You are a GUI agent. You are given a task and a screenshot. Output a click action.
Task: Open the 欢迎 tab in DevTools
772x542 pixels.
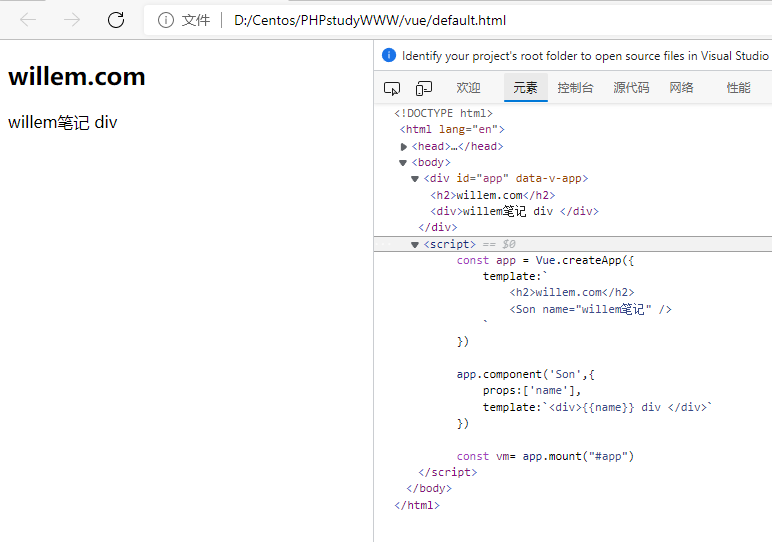click(468, 88)
